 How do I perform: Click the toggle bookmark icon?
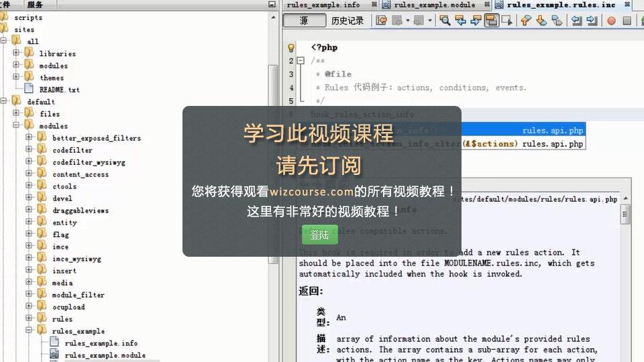point(557,21)
